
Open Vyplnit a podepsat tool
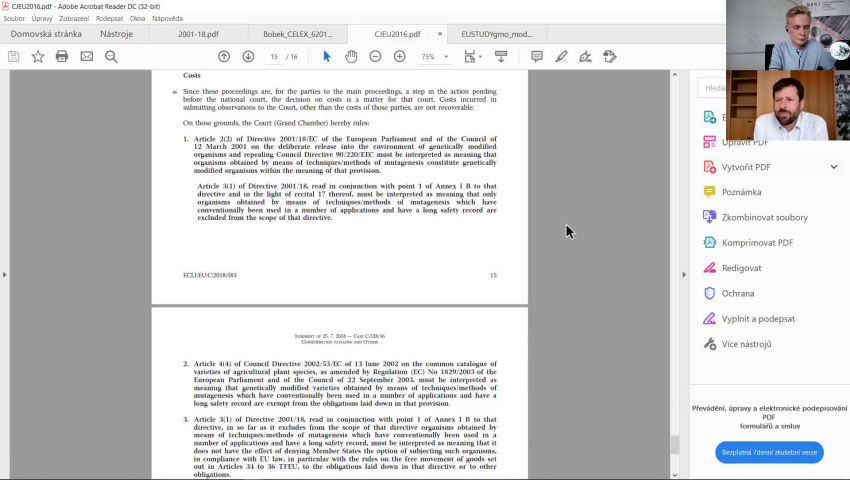point(758,319)
